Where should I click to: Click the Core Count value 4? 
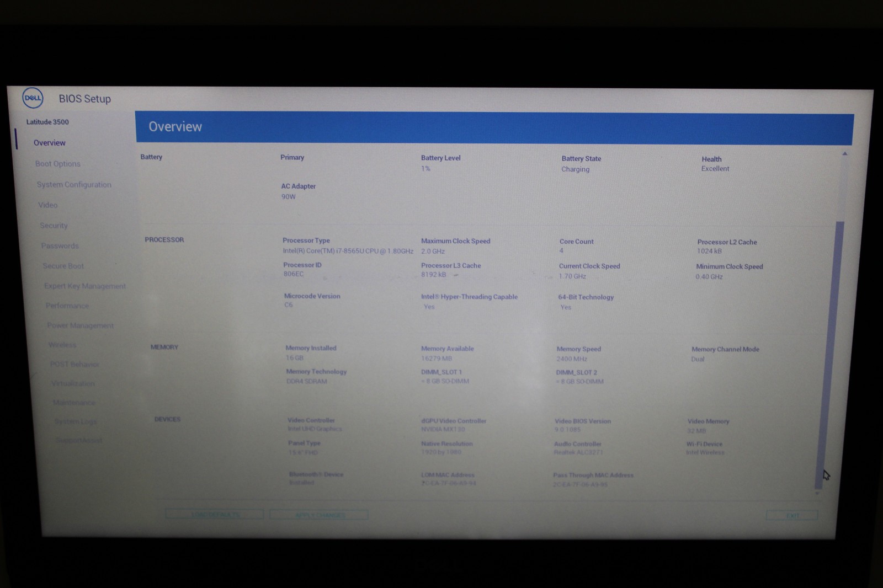561,250
